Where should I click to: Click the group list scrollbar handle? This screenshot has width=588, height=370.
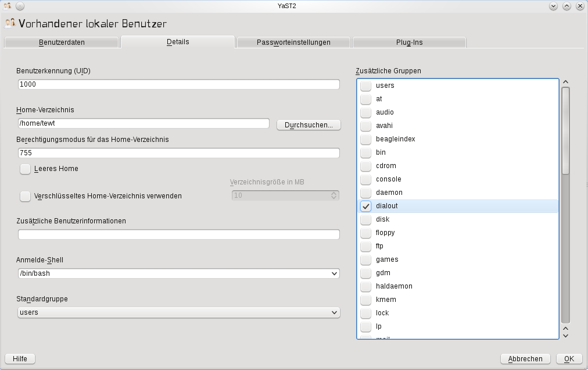565,131
